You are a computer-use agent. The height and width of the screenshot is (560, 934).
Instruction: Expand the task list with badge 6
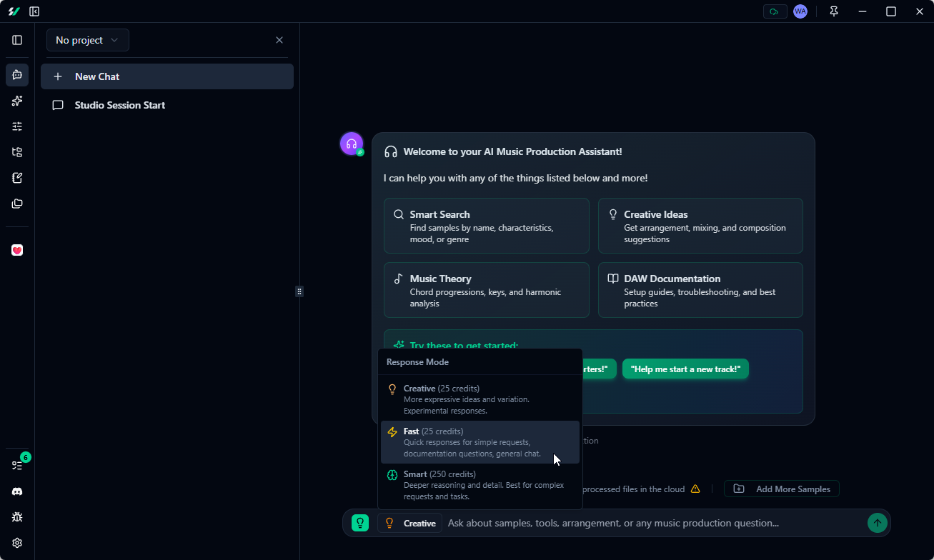[x=16, y=464]
